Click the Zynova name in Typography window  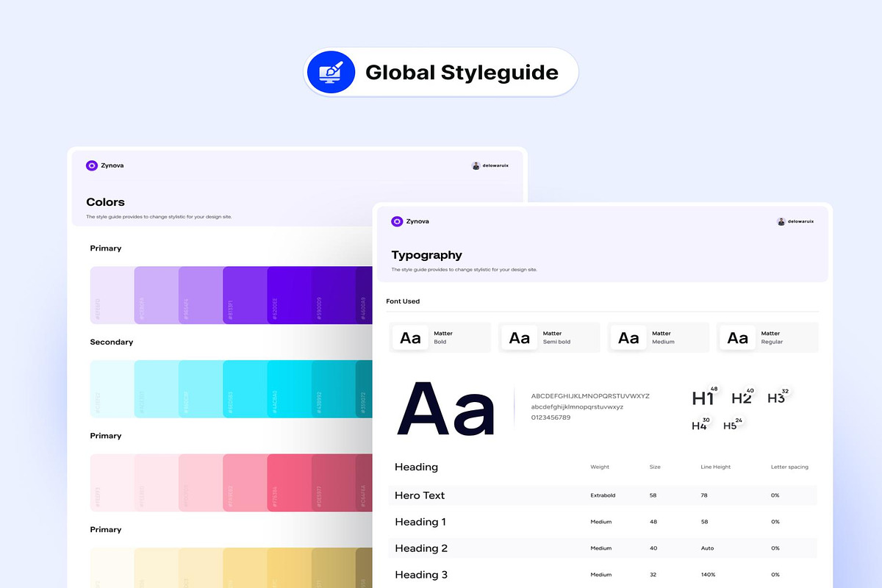417,221
